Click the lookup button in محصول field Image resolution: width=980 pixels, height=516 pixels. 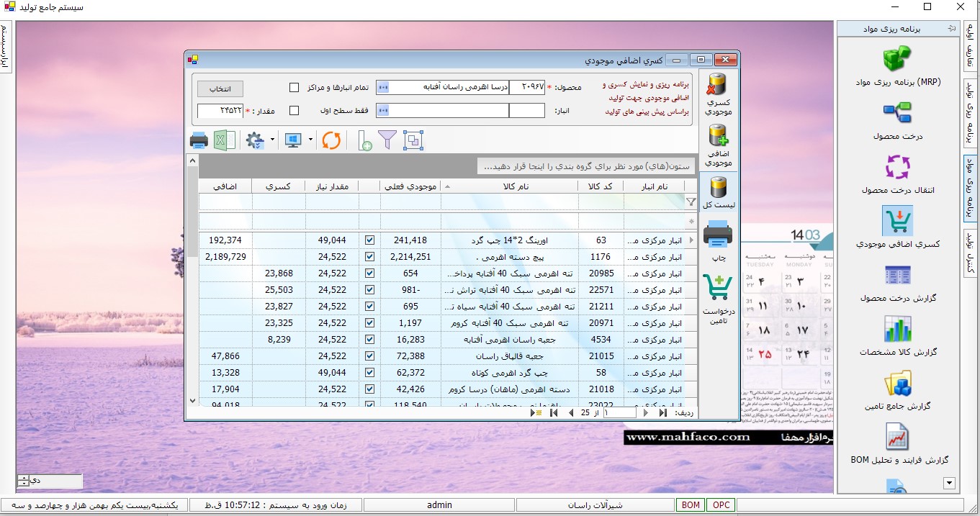pos(384,88)
